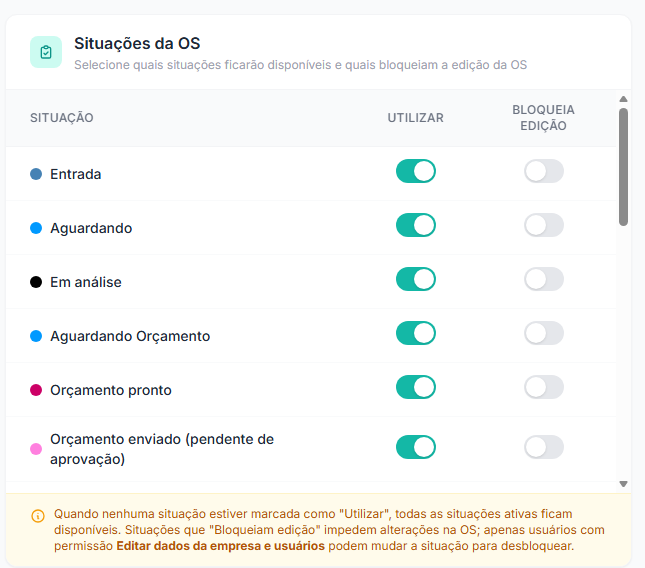Enable Bloqueia Edição for Em análise
645x568 pixels.
tap(543, 279)
